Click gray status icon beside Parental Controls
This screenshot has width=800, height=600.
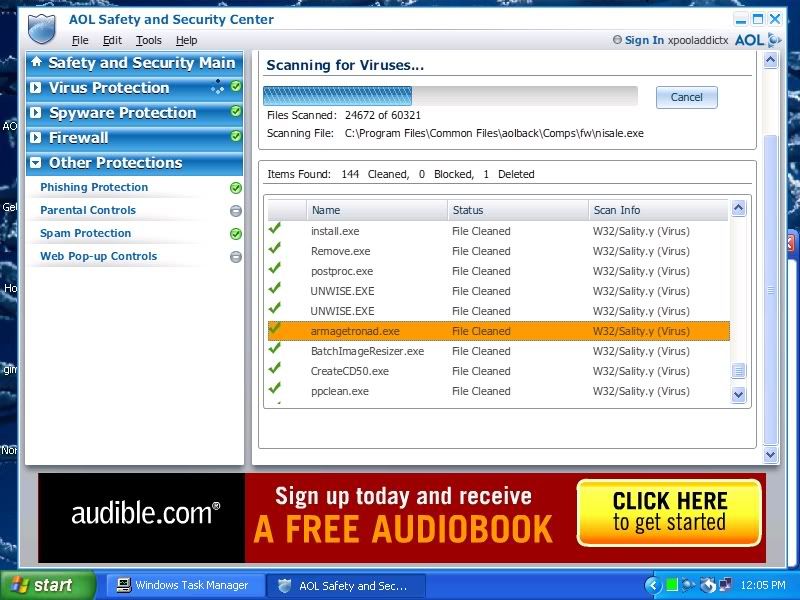click(x=236, y=211)
